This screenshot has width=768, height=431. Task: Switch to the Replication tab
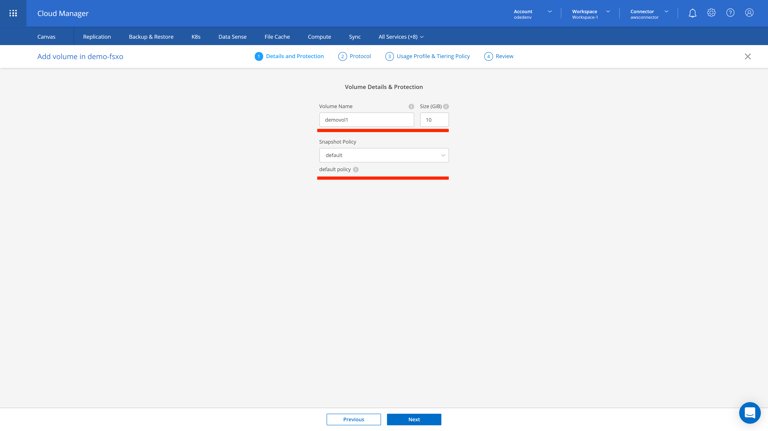(97, 37)
